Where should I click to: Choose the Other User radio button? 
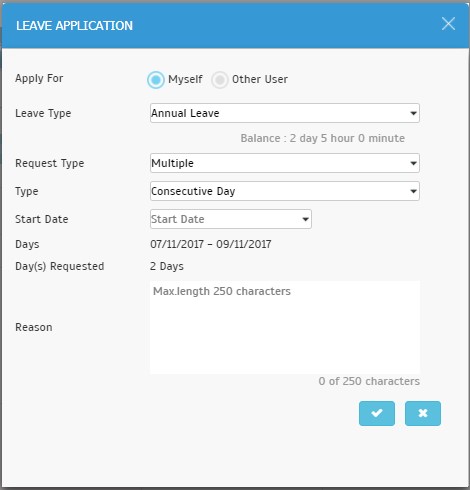[220, 80]
